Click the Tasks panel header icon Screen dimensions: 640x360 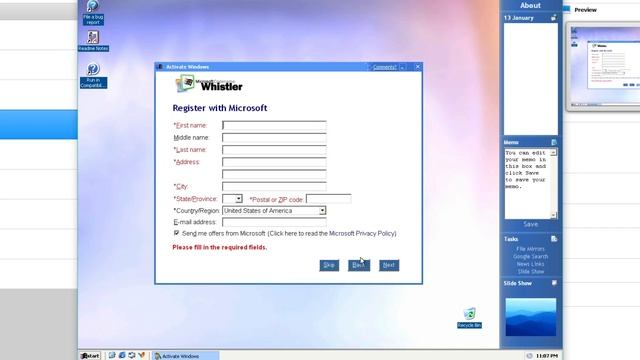tap(554, 239)
